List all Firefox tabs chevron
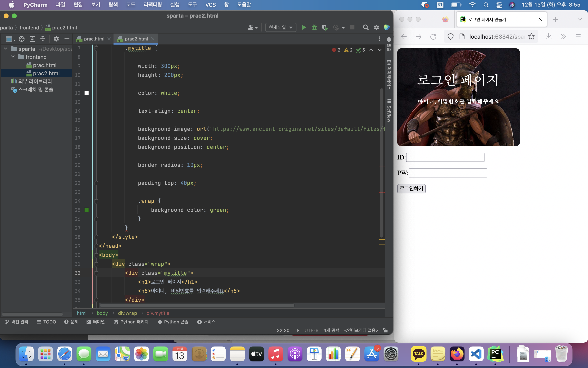Image resolution: width=588 pixels, height=368 pixels. pos(580,19)
